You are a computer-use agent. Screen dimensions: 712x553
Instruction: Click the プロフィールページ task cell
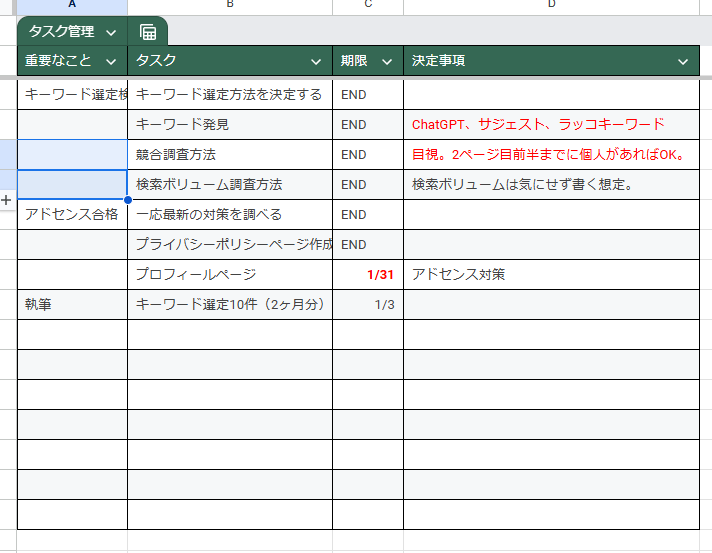tap(229, 275)
